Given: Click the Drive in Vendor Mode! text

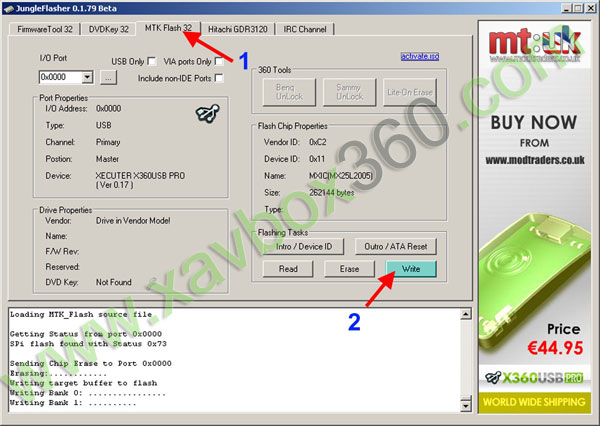Looking at the screenshot, I should [x=133, y=221].
